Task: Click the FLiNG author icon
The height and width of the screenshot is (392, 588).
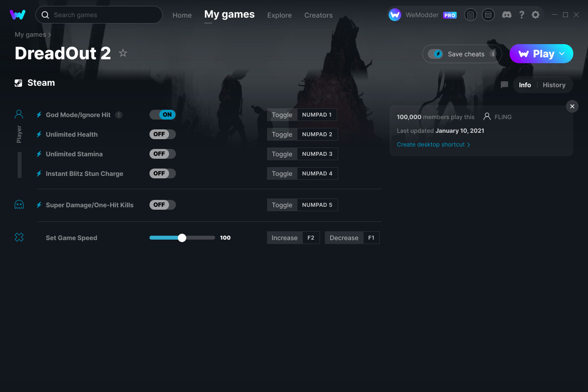Action: (x=487, y=117)
